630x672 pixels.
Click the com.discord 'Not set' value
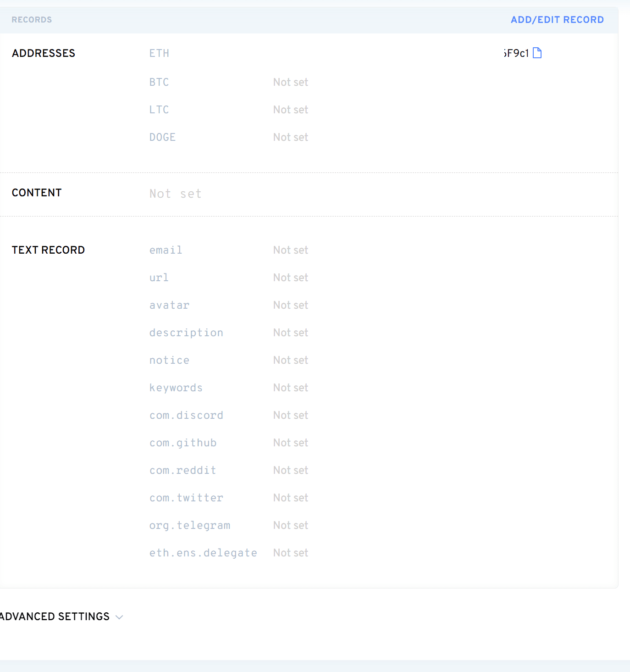coord(291,415)
